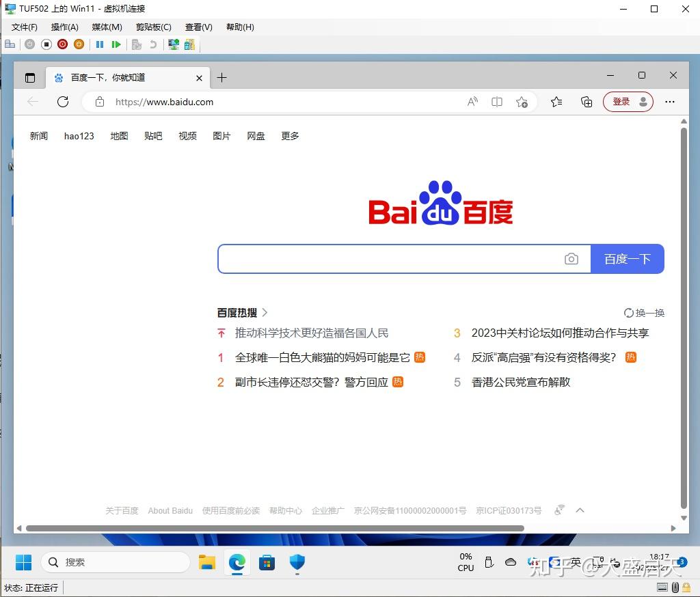Open the 新闻 link
Screen dimensions: 700x597
click(x=39, y=136)
